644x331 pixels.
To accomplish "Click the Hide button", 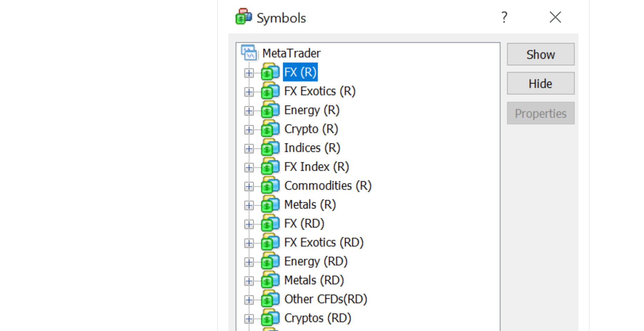I will pos(541,83).
